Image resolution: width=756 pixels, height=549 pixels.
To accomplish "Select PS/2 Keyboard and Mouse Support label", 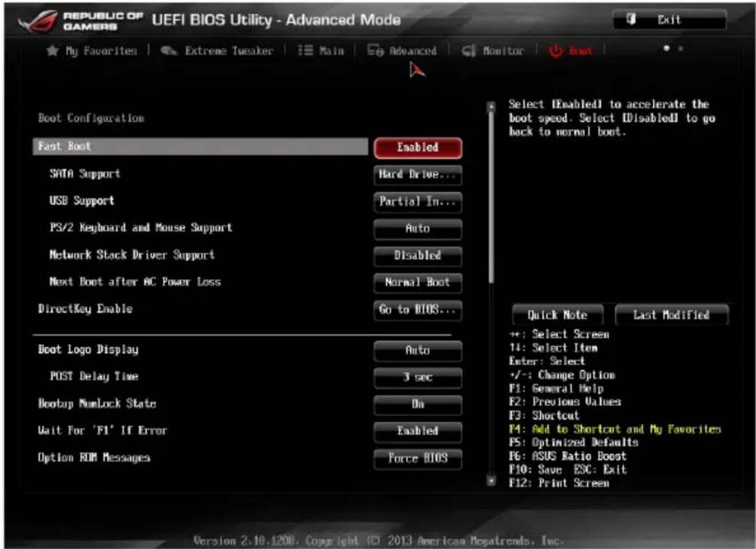I will pos(140,228).
